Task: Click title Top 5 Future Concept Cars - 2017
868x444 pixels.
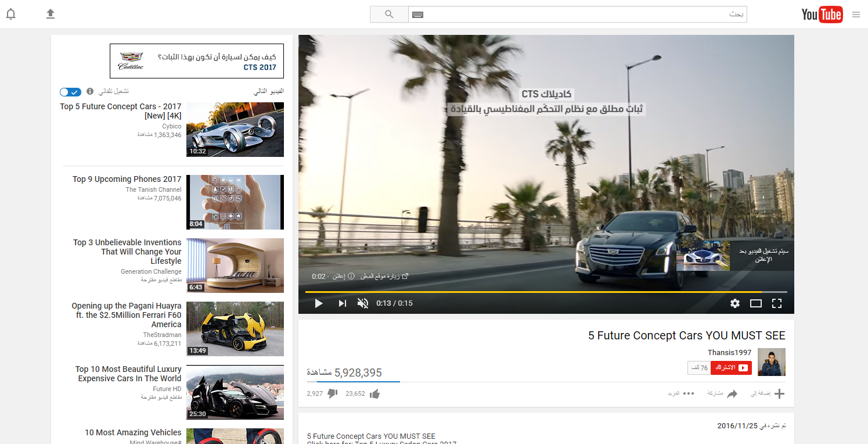Action: coord(121,111)
